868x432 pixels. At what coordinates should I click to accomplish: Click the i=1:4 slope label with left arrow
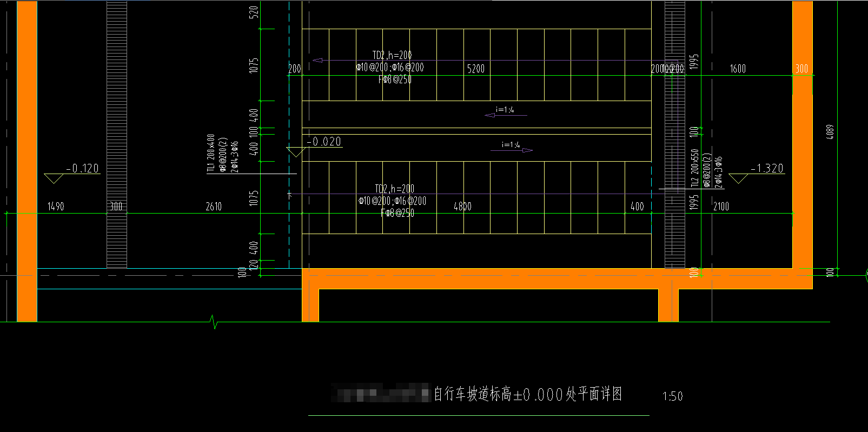pos(505,110)
